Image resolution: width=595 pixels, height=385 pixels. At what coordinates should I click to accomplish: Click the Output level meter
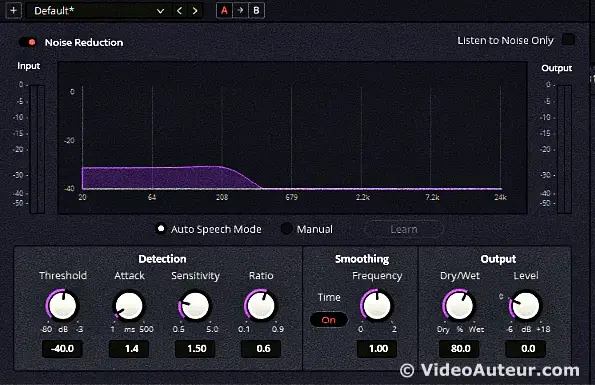[x=564, y=149]
